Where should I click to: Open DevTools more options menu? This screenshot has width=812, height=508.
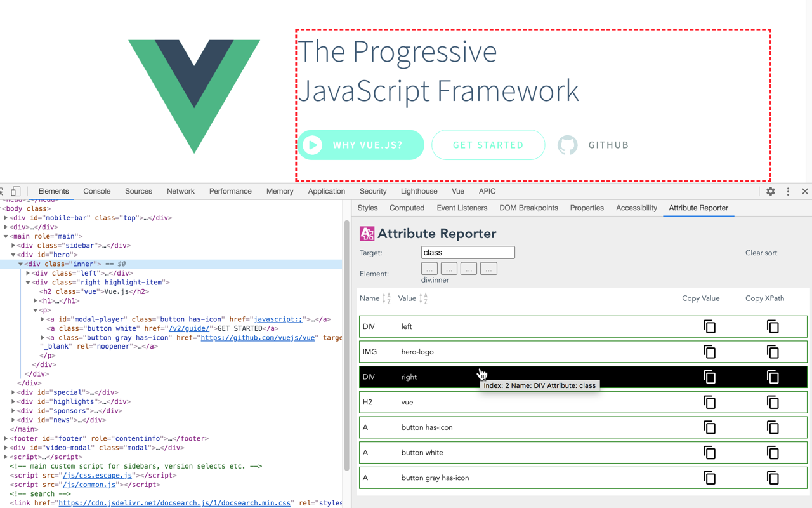(x=789, y=191)
